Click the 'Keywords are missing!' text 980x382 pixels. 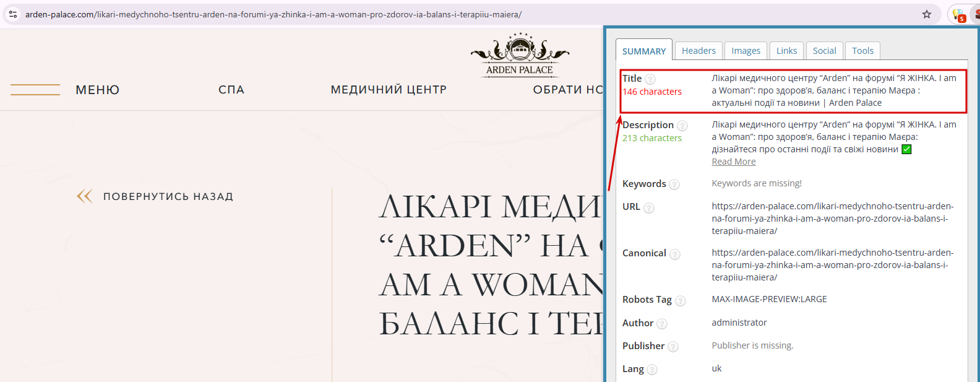click(x=757, y=183)
